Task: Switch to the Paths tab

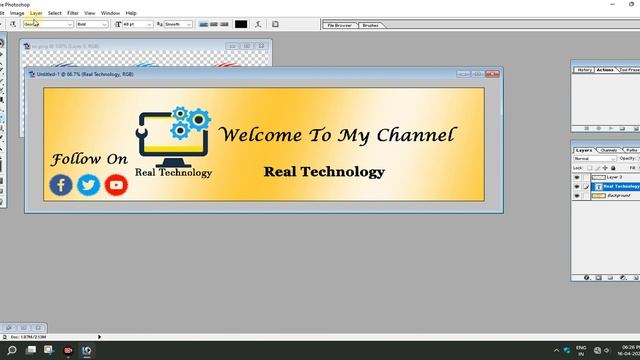Action: coord(631,150)
